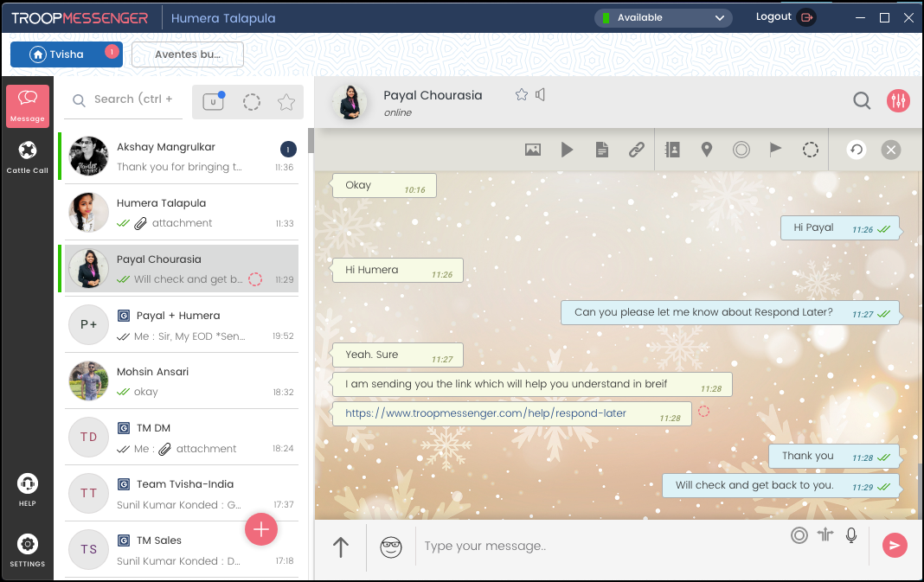924x582 pixels.
Task: Switch to the Tvisha workspace tab
Action: (x=67, y=54)
